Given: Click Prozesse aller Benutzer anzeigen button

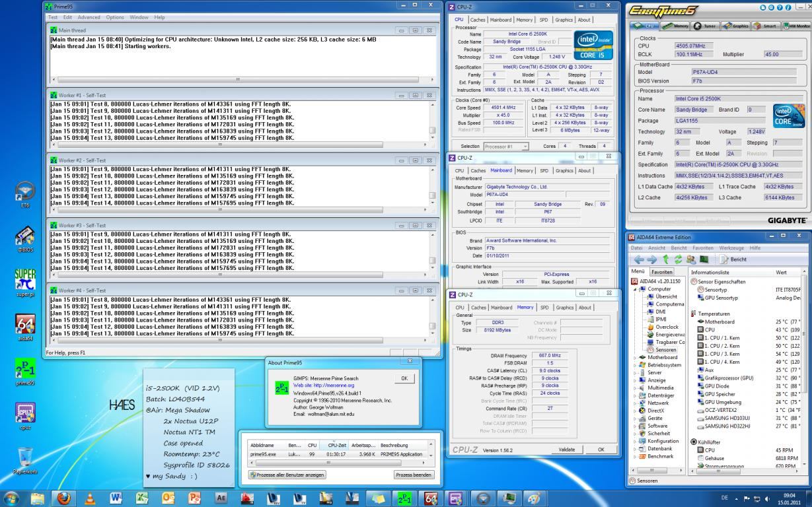Looking at the screenshot, I should point(287,475).
